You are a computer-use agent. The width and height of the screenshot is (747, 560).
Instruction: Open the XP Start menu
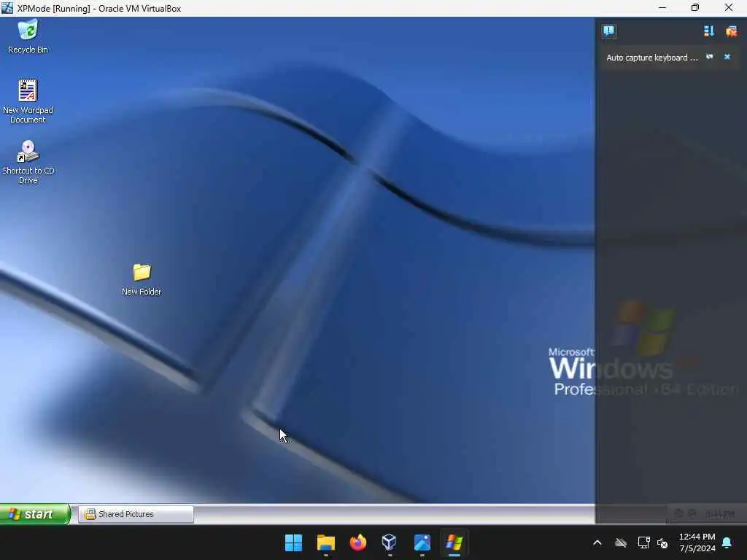pyautogui.click(x=35, y=514)
